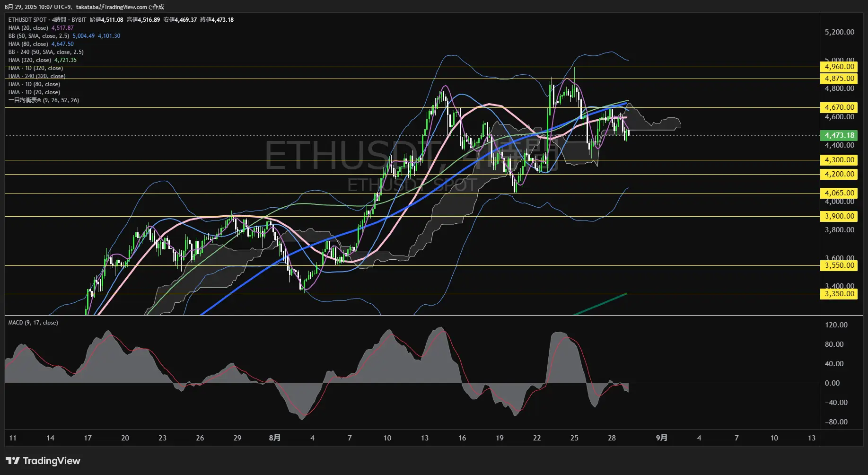868x475 pixels.
Task: Click the 4,800.00 price axis value
Action: point(839,88)
